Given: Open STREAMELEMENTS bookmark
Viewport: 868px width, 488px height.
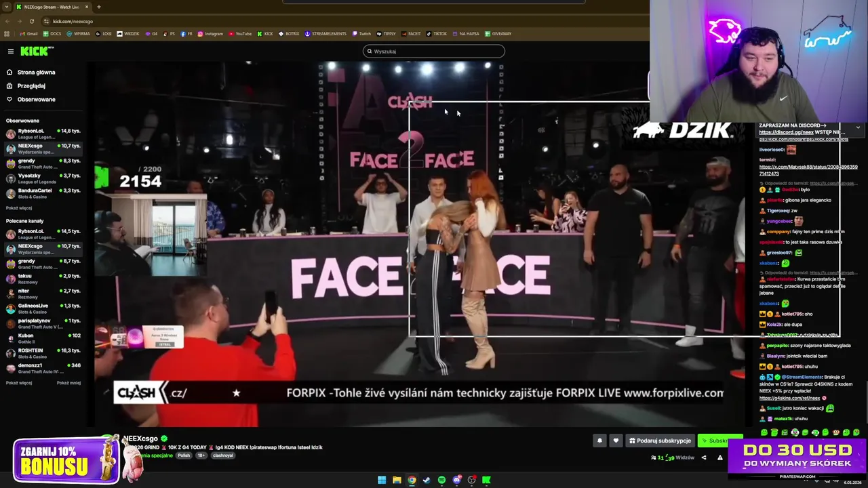Looking at the screenshot, I should pyautogui.click(x=325, y=34).
